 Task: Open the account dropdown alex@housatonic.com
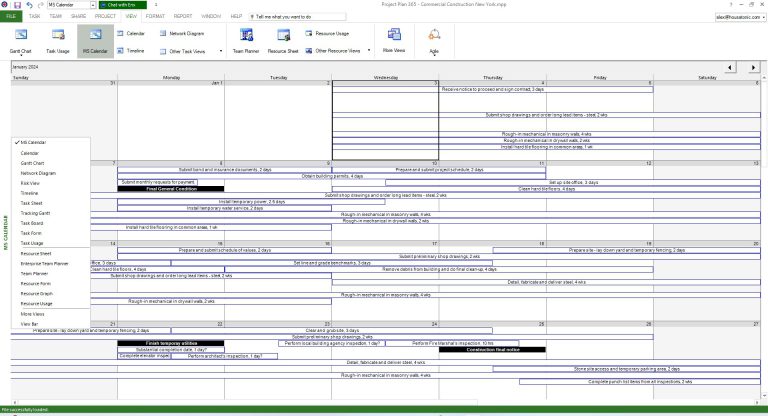coord(739,17)
